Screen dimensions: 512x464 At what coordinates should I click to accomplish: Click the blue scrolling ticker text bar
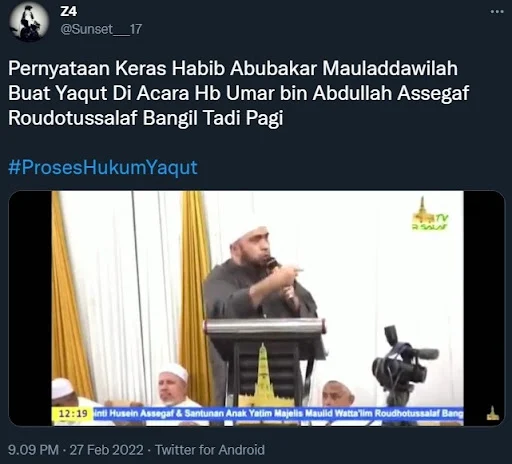pos(278,414)
